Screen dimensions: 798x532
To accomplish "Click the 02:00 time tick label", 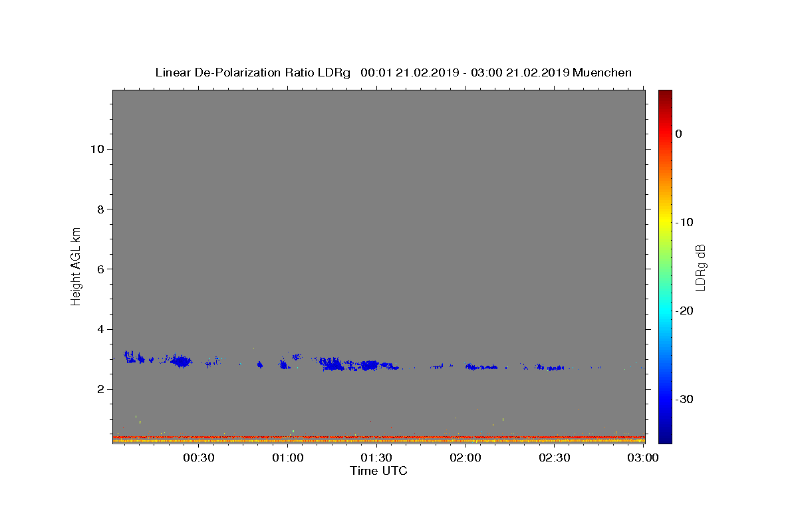I will 465,458.
